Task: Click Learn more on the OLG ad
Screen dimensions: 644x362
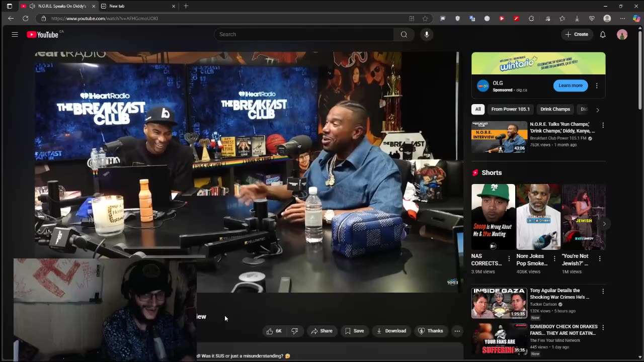Action: click(571, 85)
